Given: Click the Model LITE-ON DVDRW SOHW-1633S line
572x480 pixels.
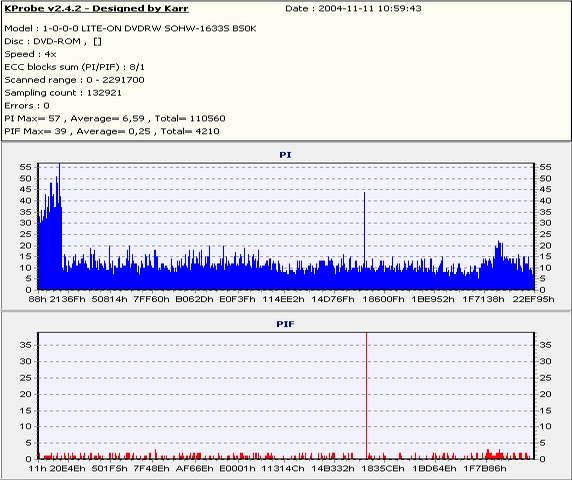Looking at the screenshot, I should pyautogui.click(x=130, y=28).
